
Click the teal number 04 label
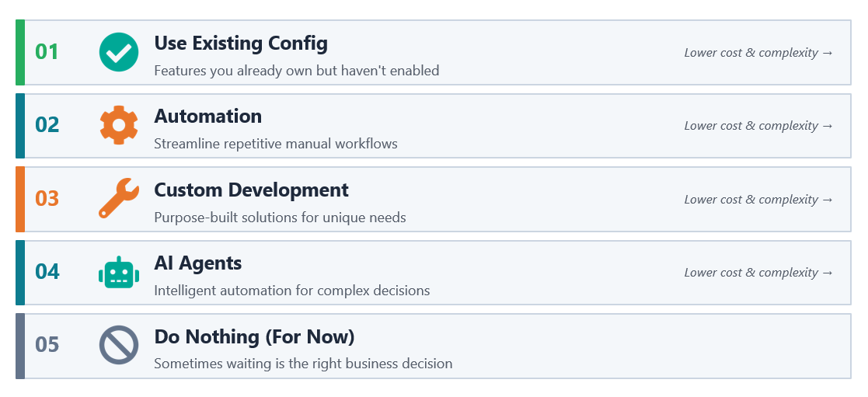coord(47,272)
